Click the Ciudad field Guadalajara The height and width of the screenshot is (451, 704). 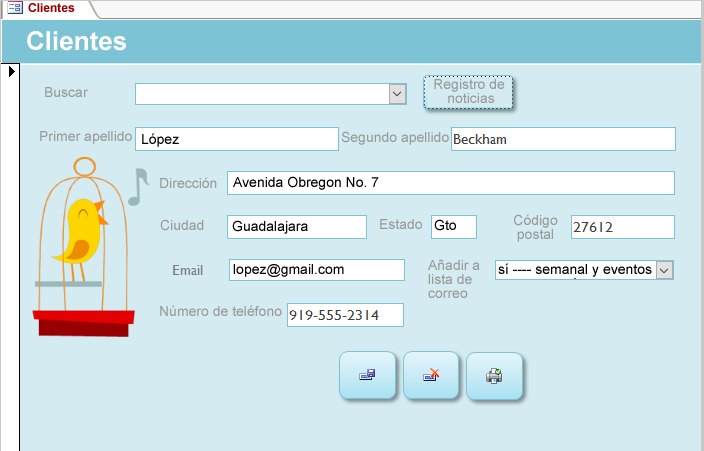click(x=297, y=226)
